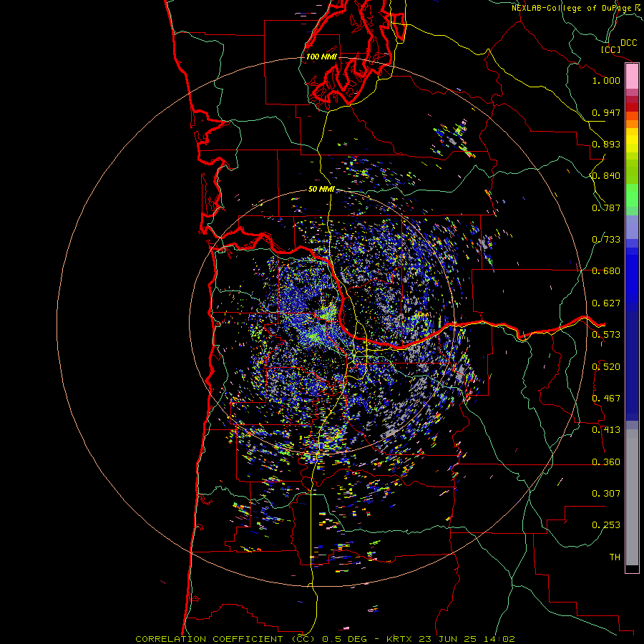
Task: Click the 0.947 legend value
Action: tap(606, 112)
